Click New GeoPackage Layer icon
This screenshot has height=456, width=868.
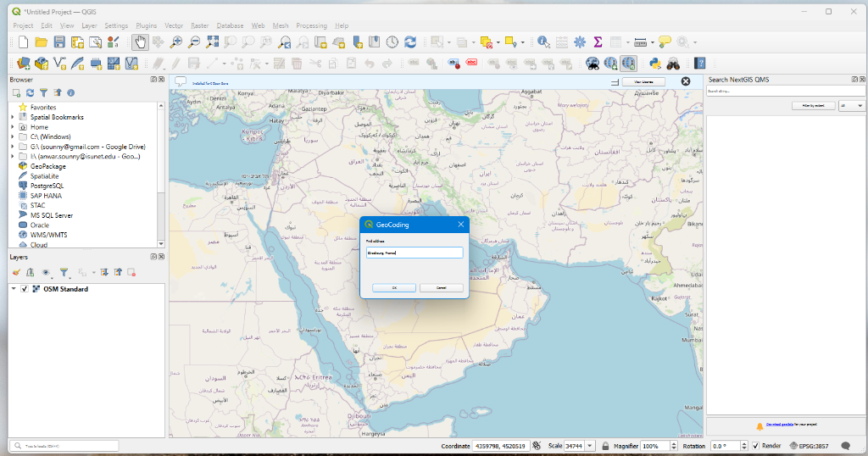pyautogui.click(x=42, y=64)
